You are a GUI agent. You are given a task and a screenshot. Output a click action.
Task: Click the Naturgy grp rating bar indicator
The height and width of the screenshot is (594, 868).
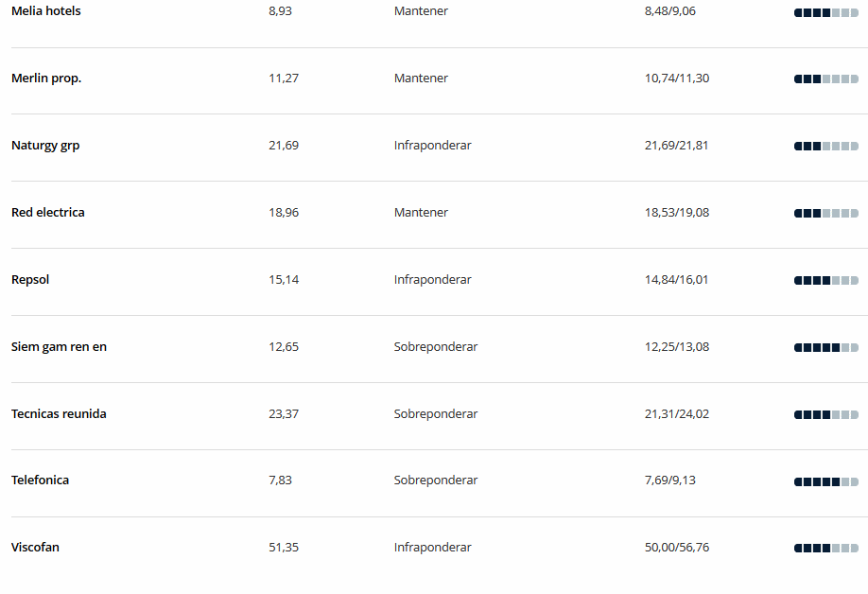pos(826,147)
